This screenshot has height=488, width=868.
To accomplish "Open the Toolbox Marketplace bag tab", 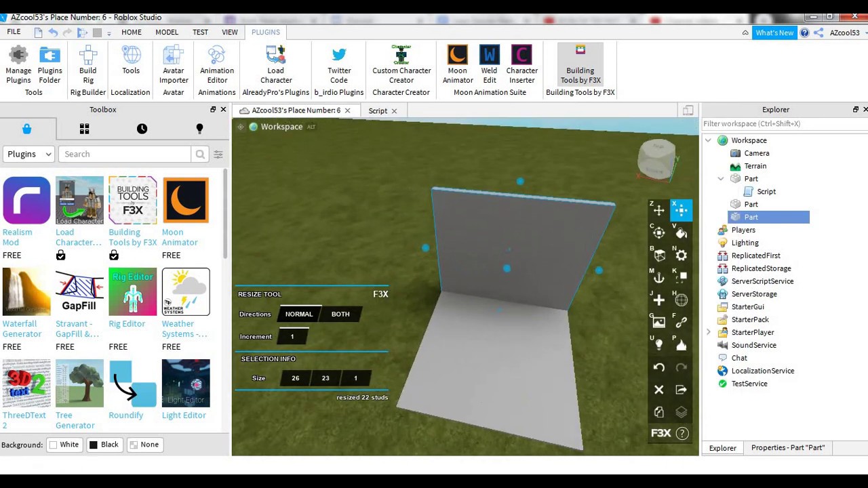I will [27, 129].
